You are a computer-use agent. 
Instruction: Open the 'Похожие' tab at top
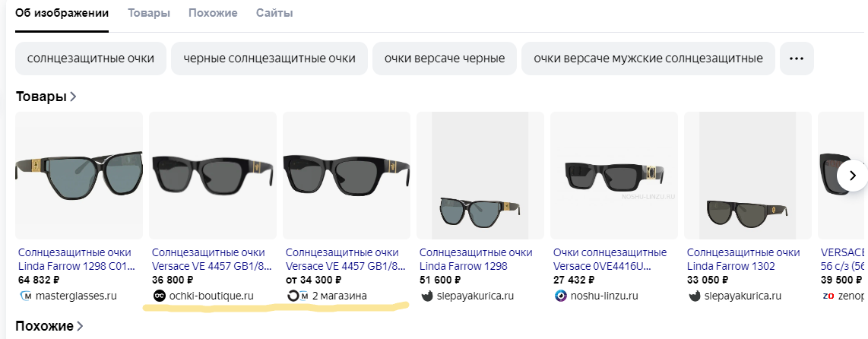click(x=213, y=13)
